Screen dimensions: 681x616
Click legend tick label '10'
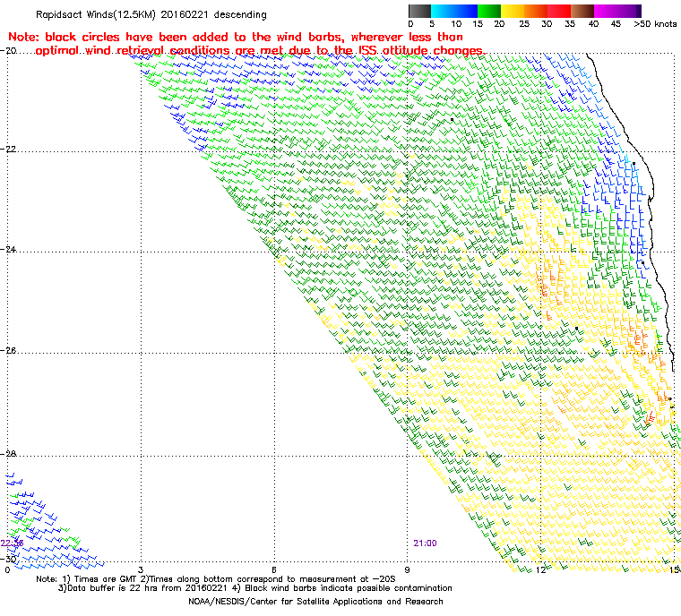[x=456, y=24]
